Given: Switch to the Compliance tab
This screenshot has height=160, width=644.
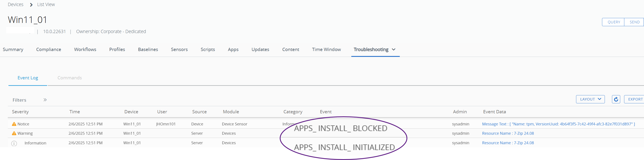Looking at the screenshot, I should click(48, 50).
